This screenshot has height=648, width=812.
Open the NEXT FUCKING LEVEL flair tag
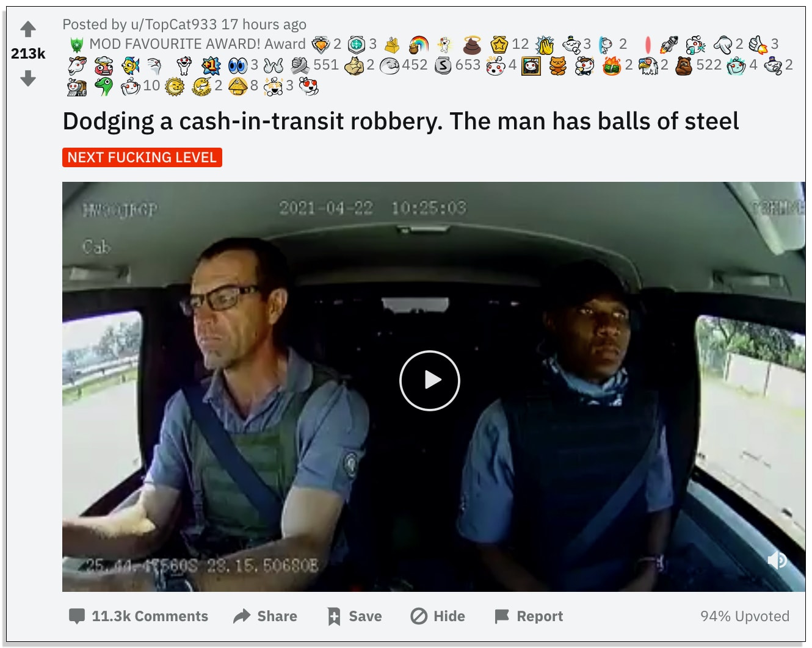pos(142,157)
